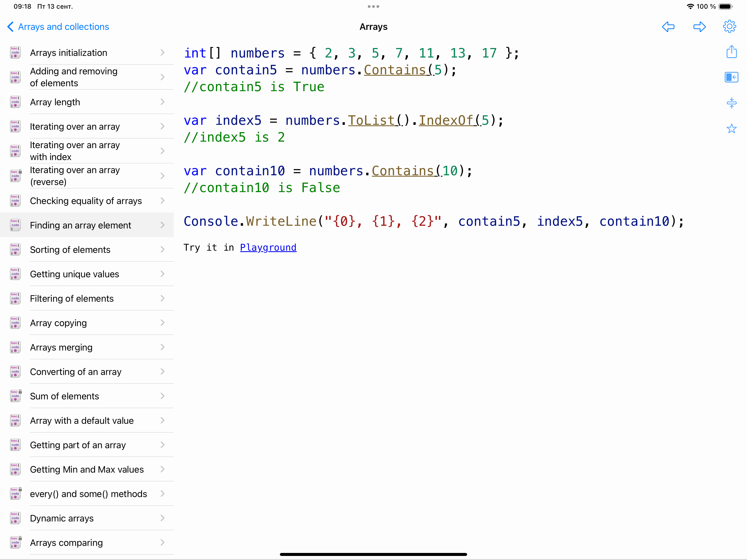
Task: Expand chevron for Iterating over an array with index
Action: (x=162, y=151)
